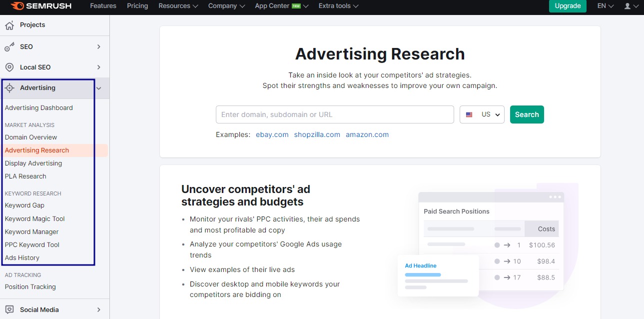Click the shopzilla.com example link
The image size is (644, 319).
[317, 134]
